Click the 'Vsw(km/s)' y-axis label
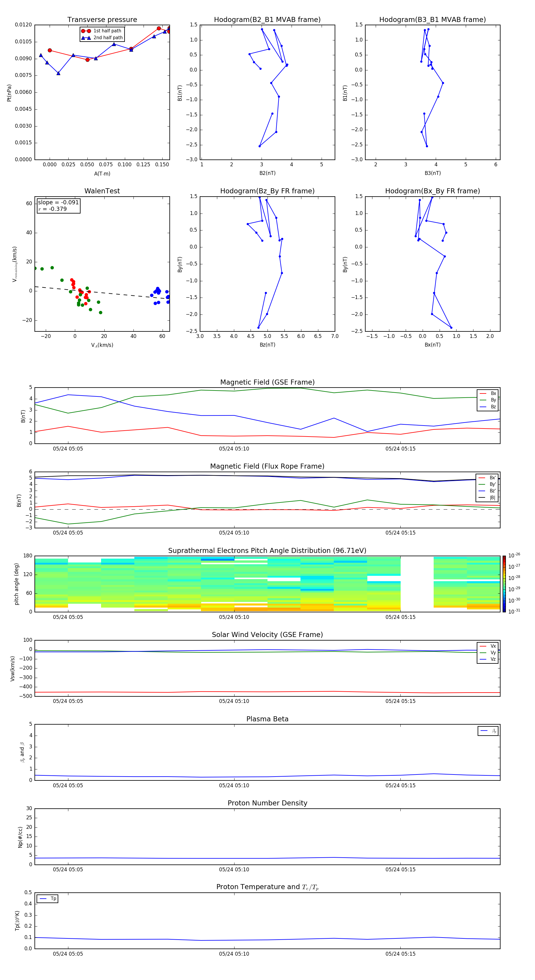Image resolution: width=535 pixels, height=980 pixels. (12, 668)
